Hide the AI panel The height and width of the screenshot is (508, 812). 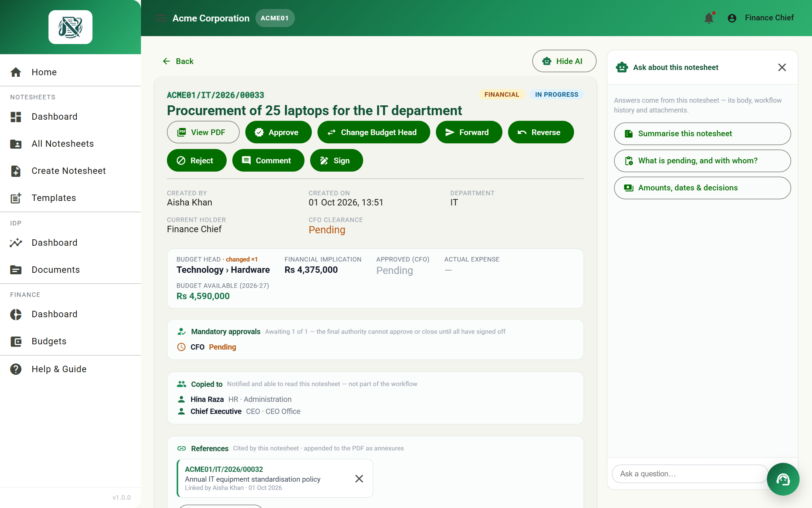(x=564, y=61)
